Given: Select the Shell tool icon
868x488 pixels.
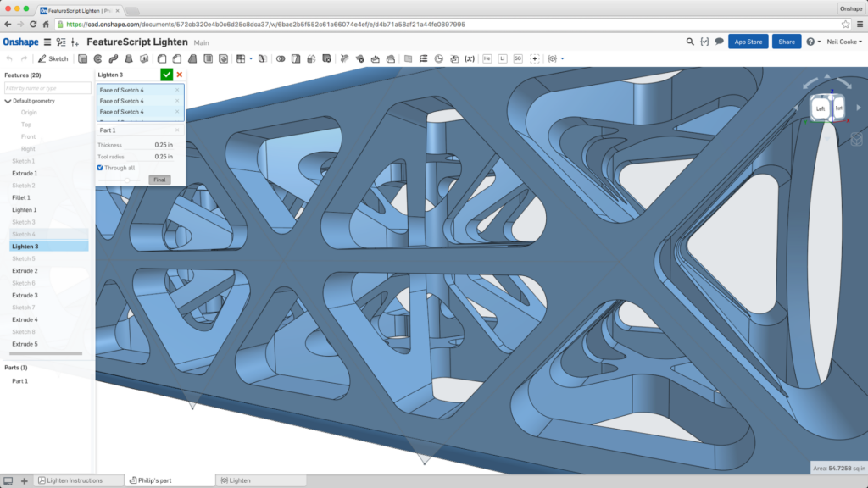Looking at the screenshot, I should [209, 58].
